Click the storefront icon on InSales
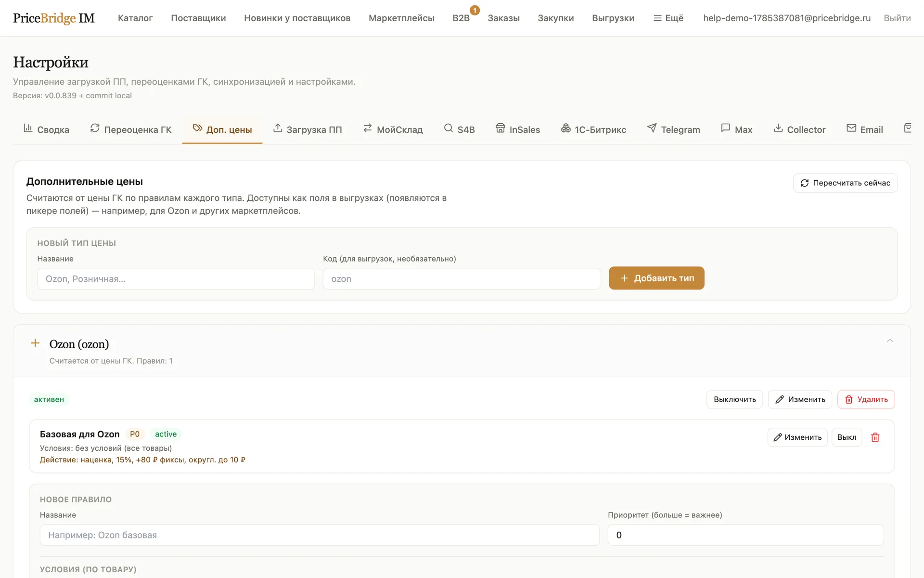The image size is (924, 578). tap(500, 128)
